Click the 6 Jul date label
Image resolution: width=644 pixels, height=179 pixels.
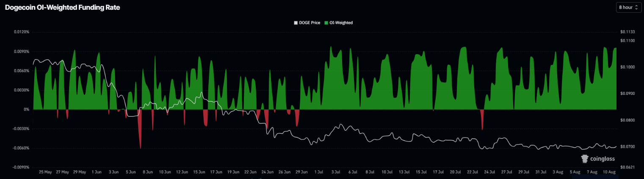(353, 172)
